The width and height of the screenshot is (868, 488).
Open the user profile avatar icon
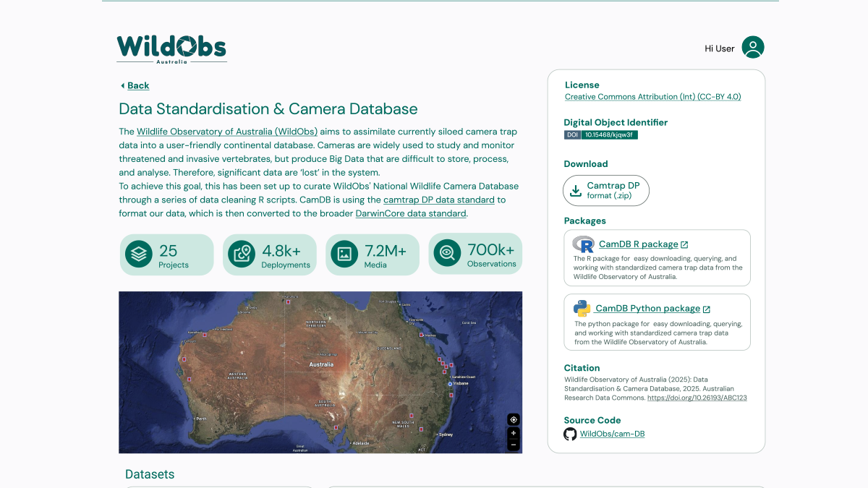click(753, 48)
